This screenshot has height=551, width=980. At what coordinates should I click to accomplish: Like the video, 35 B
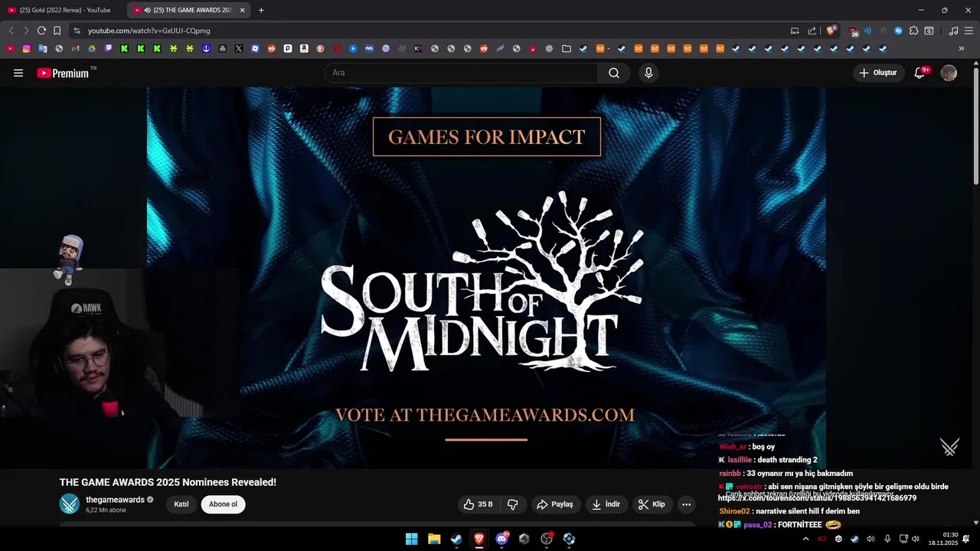click(478, 504)
